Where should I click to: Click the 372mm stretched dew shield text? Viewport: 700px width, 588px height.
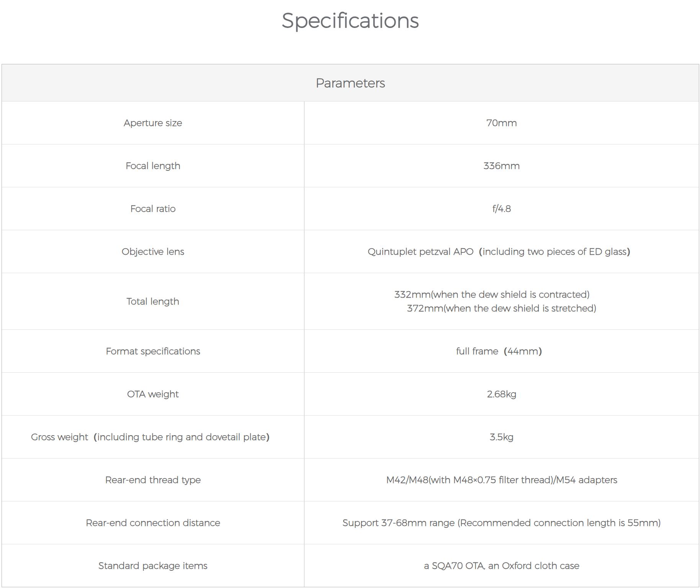501,308
